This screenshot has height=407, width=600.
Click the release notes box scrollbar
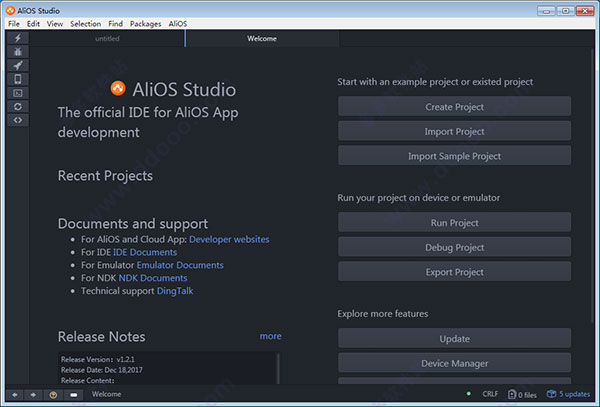[x=278, y=368]
